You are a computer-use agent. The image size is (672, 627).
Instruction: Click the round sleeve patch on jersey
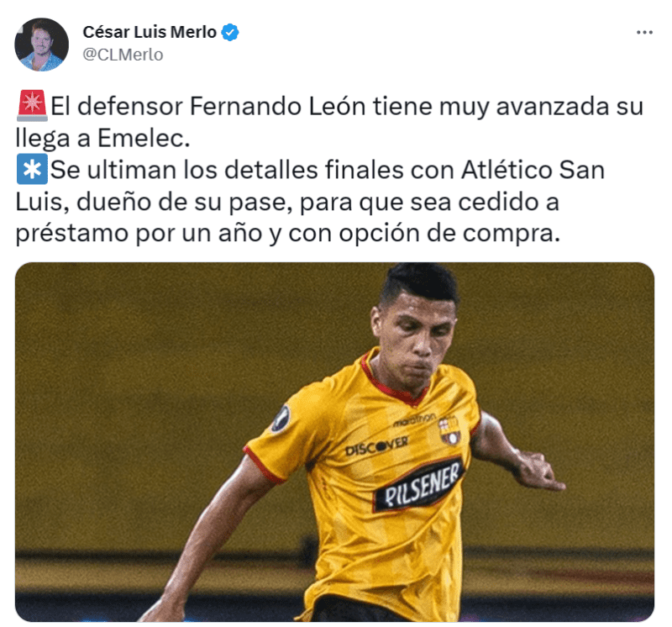point(281,419)
